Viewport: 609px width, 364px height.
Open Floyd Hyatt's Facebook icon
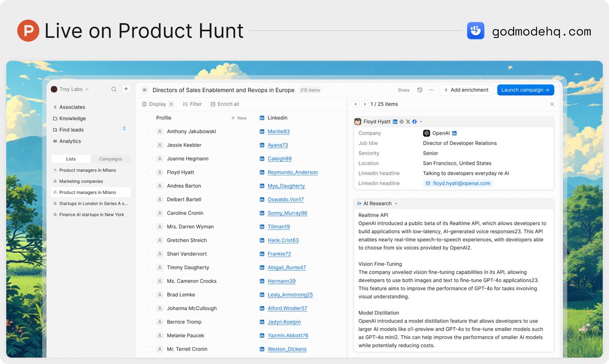click(x=415, y=122)
